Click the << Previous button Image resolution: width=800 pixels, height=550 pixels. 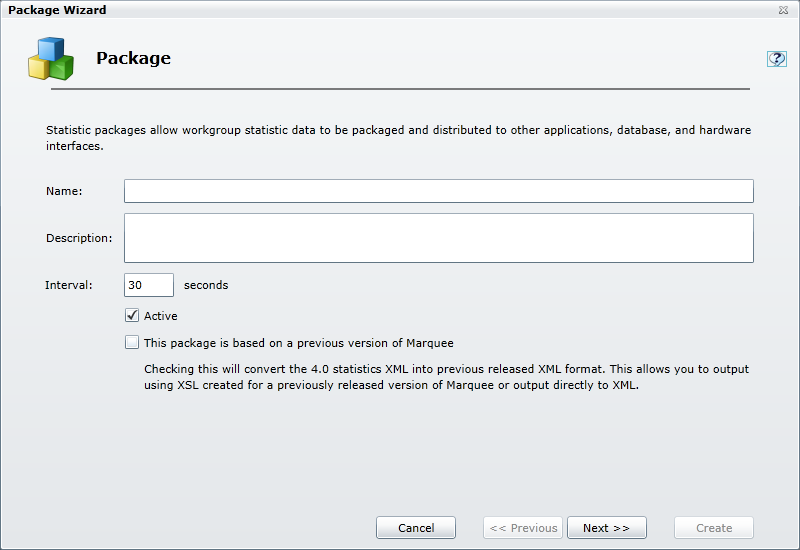[x=523, y=528]
